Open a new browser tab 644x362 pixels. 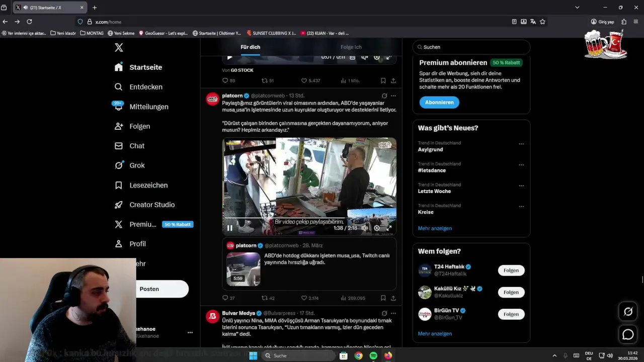coord(95,8)
